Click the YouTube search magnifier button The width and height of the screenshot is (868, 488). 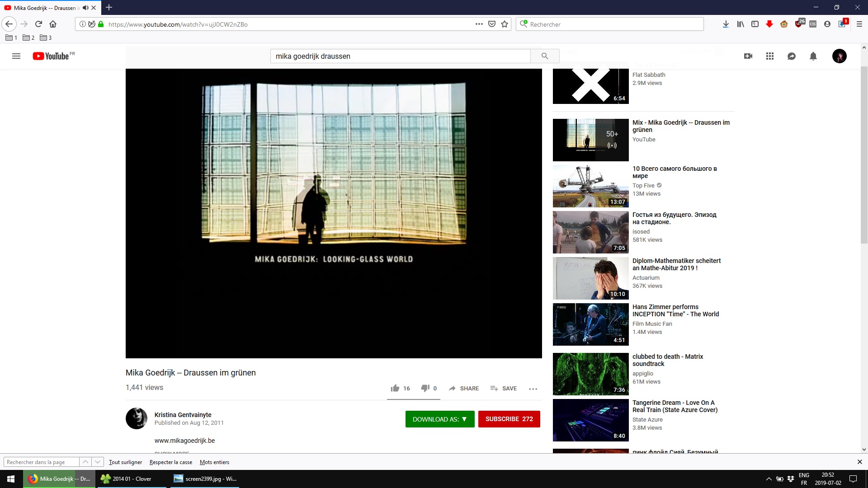click(x=545, y=56)
